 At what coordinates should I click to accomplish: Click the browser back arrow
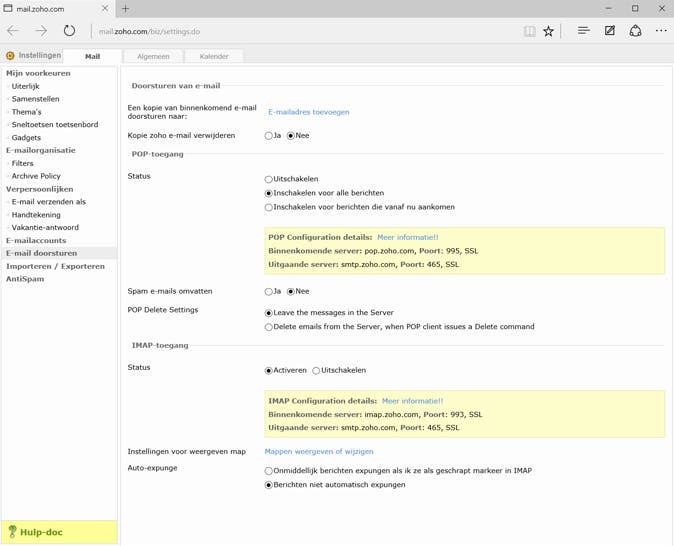click(x=13, y=31)
